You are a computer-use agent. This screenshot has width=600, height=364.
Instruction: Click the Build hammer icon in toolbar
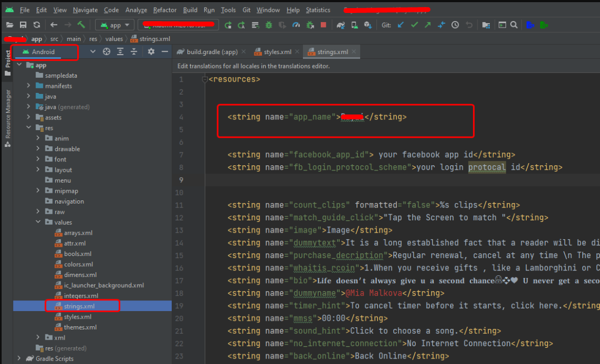pyautogui.click(x=82, y=25)
